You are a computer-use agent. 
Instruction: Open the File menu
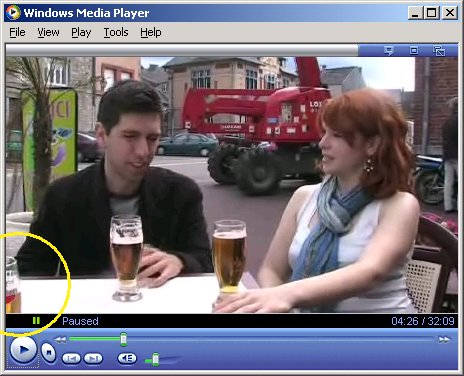[x=17, y=32]
